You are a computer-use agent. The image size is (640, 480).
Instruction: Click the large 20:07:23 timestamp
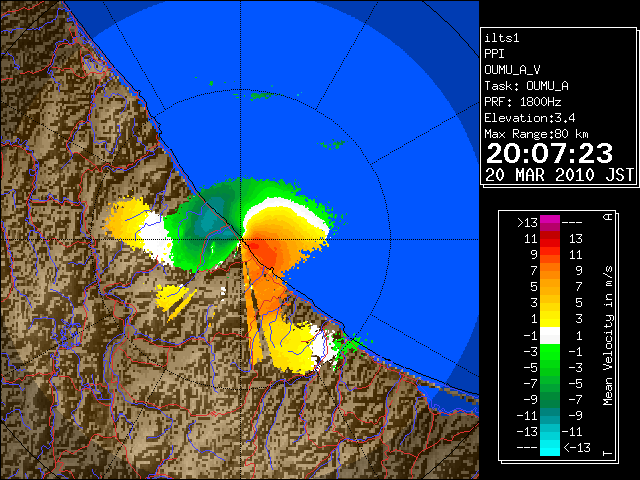point(549,153)
